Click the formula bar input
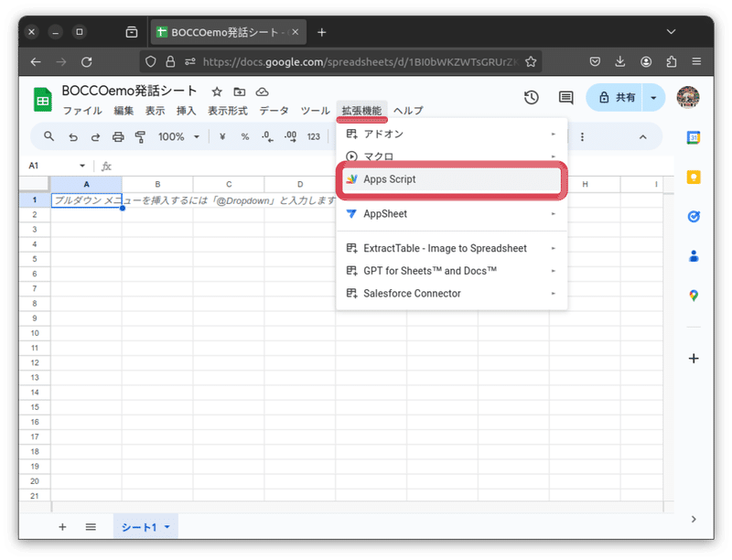This screenshot has width=732, height=560. click(224, 166)
